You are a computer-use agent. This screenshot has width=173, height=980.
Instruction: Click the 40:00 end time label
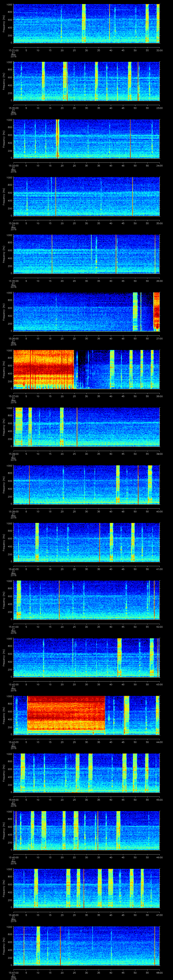159,511
